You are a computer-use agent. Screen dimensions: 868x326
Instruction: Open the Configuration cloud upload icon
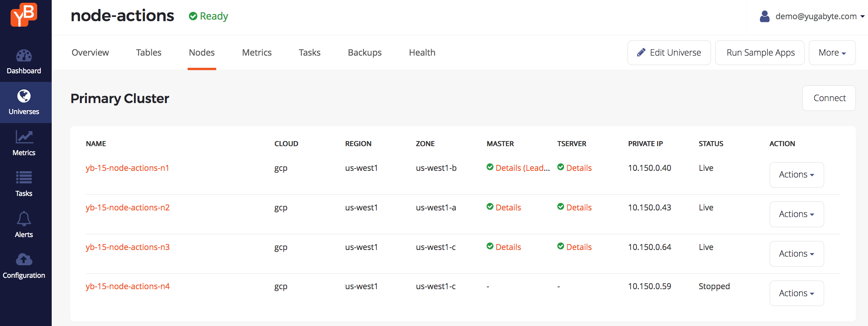coord(24,259)
